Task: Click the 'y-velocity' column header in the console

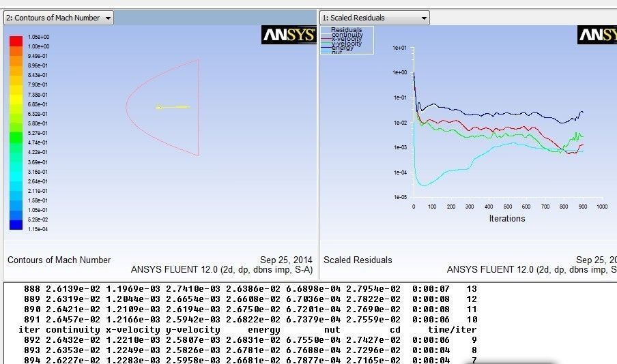Action: pyautogui.click(x=192, y=330)
